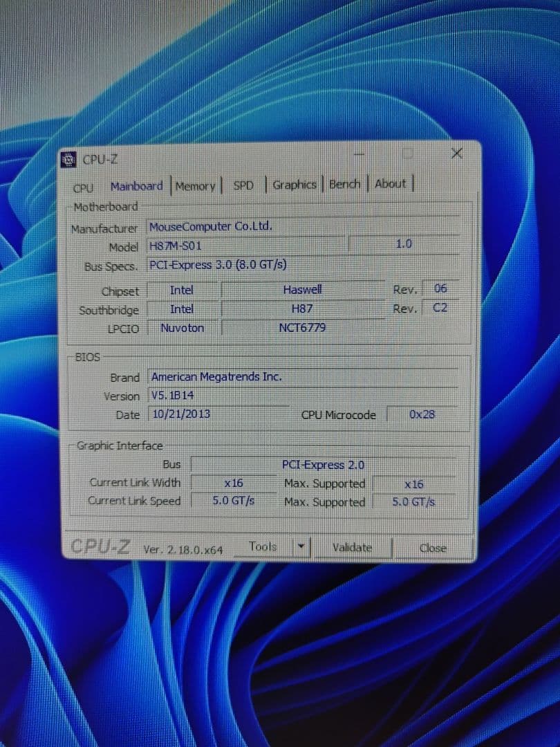This screenshot has height=747, width=560.
Task: Click the Chipset vendor Intel field
Action: [182, 290]
